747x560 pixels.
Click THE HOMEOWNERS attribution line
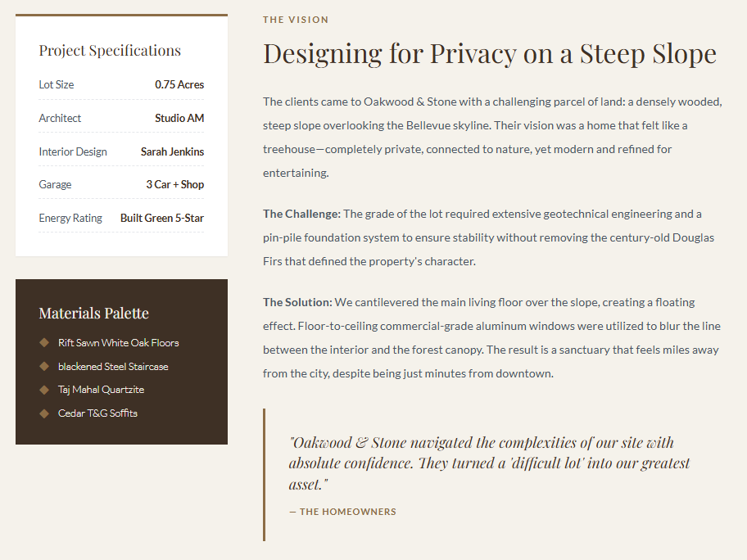click(x=342, y=512)
